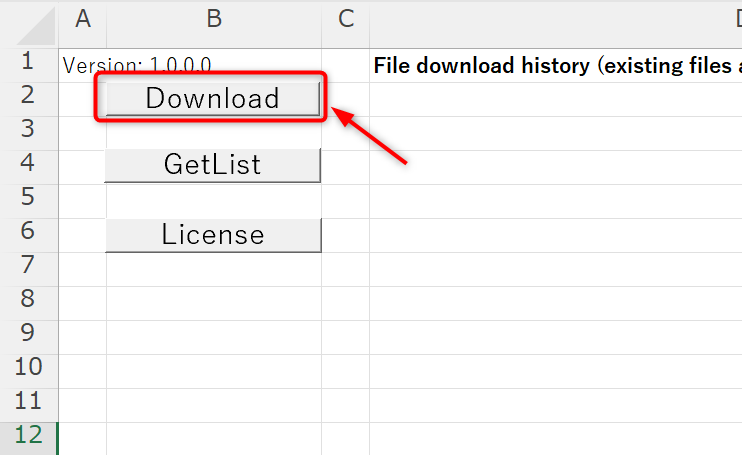Click row 7 header number
This screenshot has height=455, width=742.
point(28,266)
